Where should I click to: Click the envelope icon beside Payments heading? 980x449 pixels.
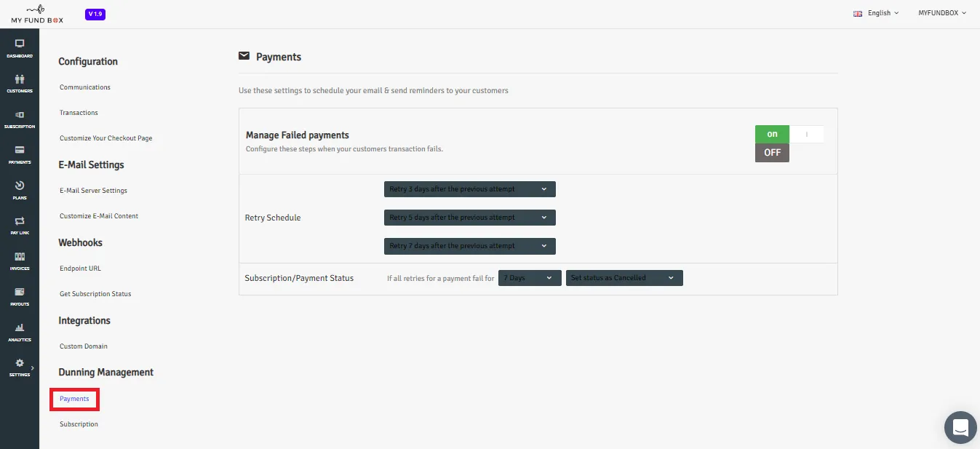244,56
